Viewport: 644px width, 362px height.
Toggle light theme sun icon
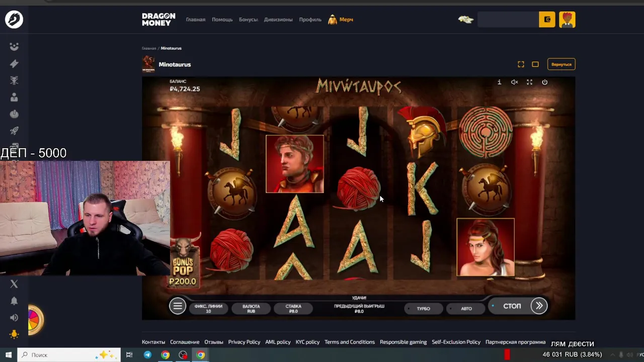(14, 334)
